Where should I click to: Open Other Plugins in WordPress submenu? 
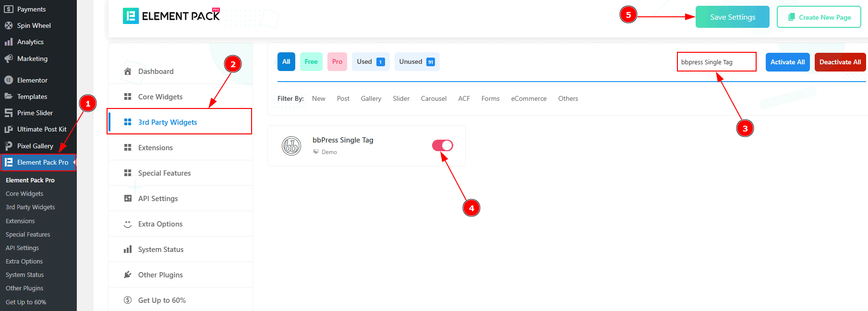click(x=24, y=288)
